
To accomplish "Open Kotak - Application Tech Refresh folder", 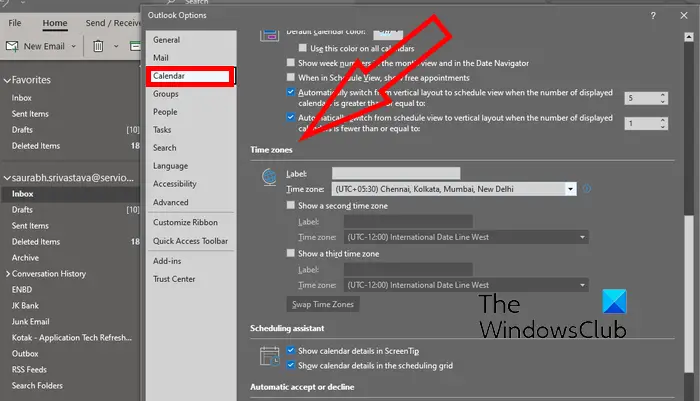I will pyautogui.click(x=71, y=338).
